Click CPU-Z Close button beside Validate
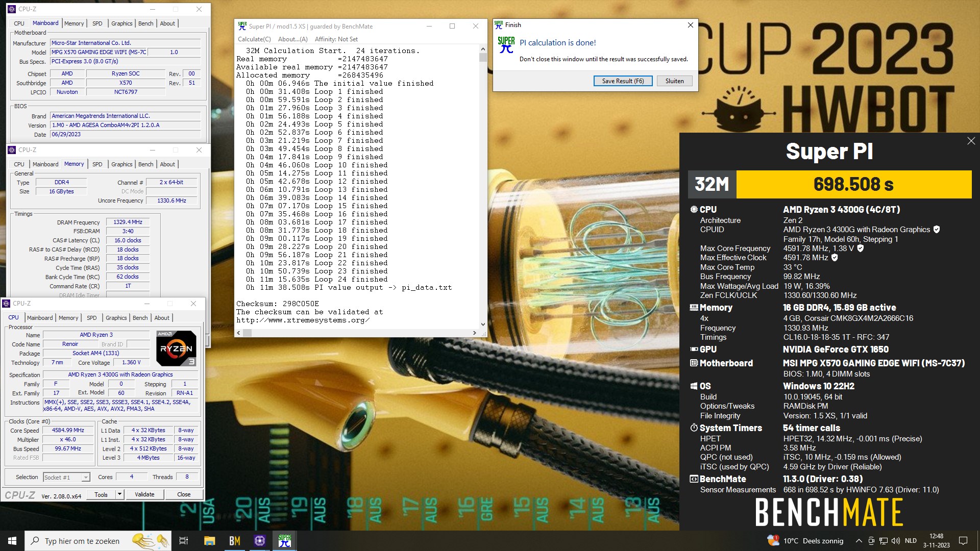Screen dimensions: 980x551 tap(184, 494)
